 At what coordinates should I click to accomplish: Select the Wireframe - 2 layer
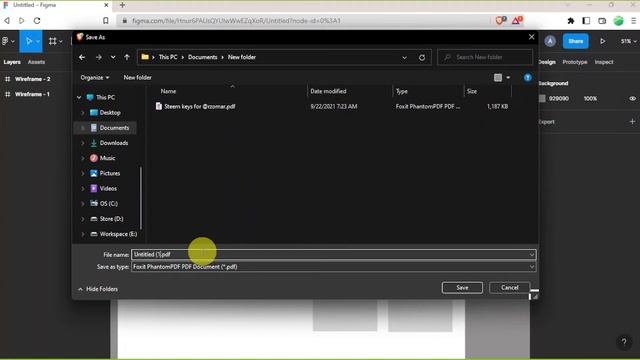pos(32,79)
